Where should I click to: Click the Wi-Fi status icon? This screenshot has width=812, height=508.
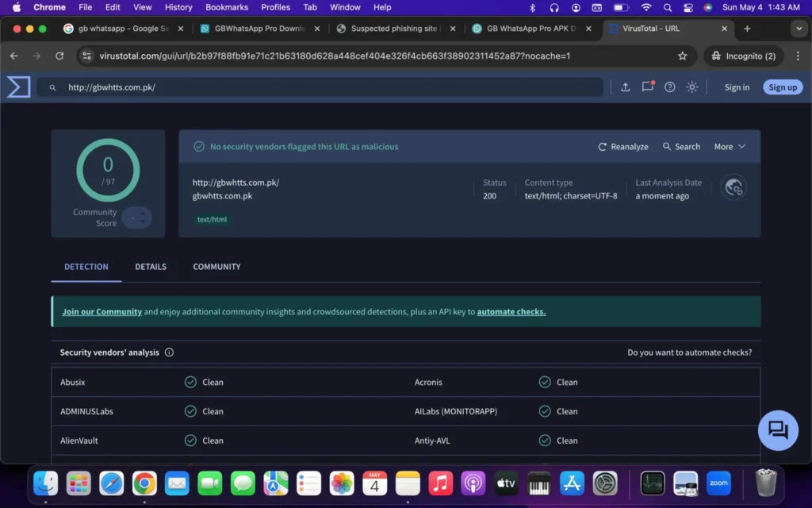(645, 7)
